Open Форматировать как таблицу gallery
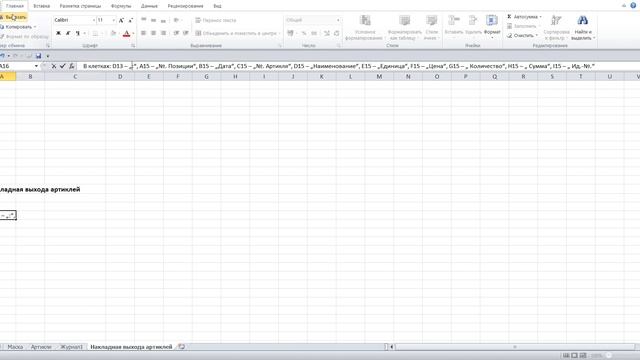The width and height of the screenshot is (640, 360). pyautogui.click(x=404, y=27)
